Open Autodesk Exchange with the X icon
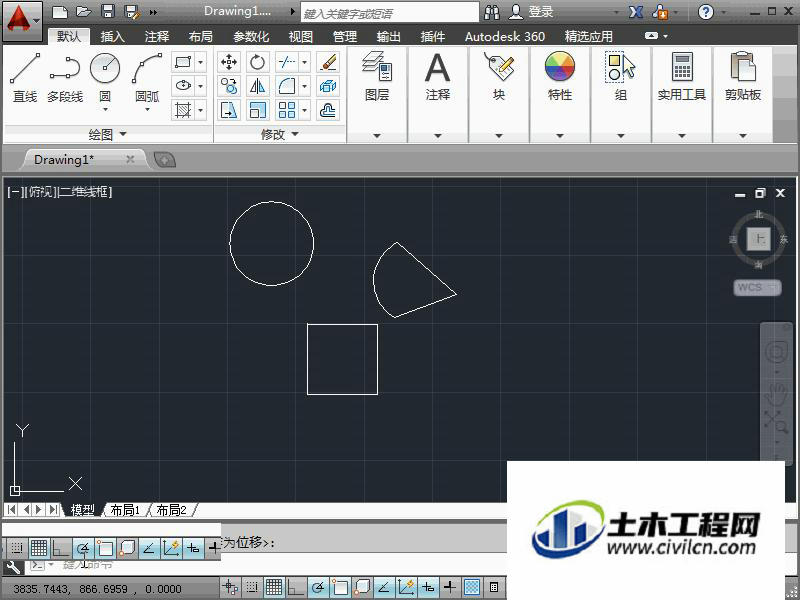 [636, 12]
